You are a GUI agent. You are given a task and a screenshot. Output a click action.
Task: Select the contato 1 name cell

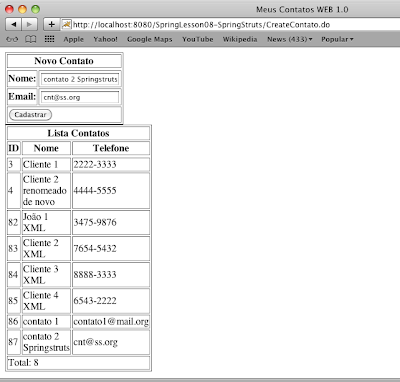[46, 321]
